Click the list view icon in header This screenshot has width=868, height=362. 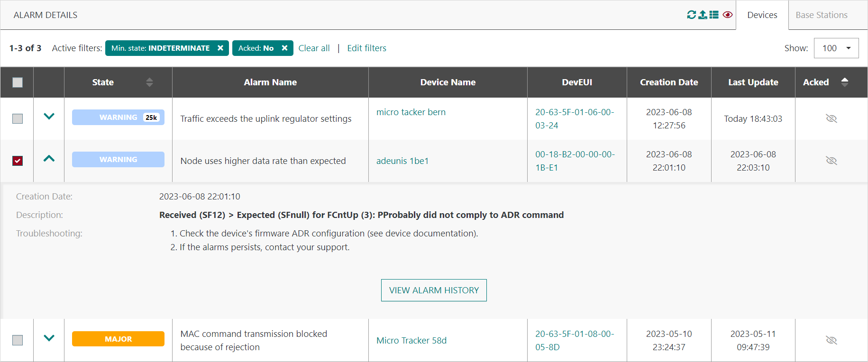point(714,15)
